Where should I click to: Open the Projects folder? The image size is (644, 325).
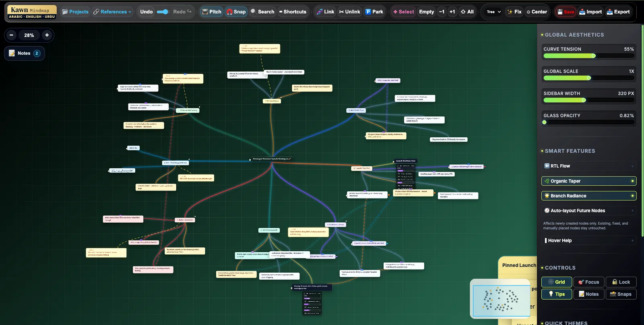tap(75, 12)
